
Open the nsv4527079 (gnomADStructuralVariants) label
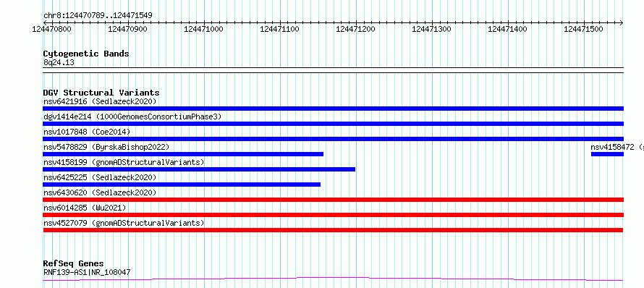124,223
